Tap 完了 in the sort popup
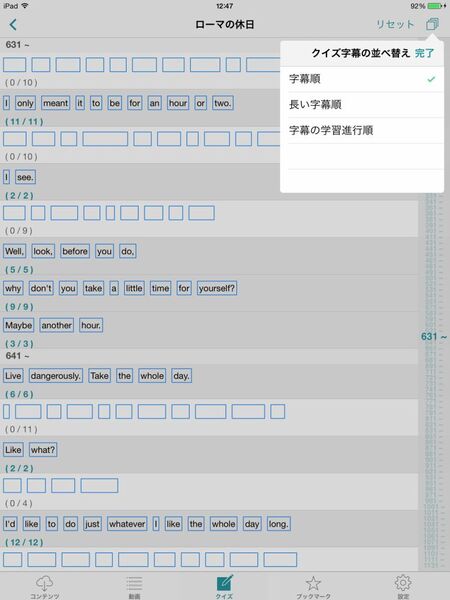Viewport: 450px width, 600px height. tap(424, 53)
